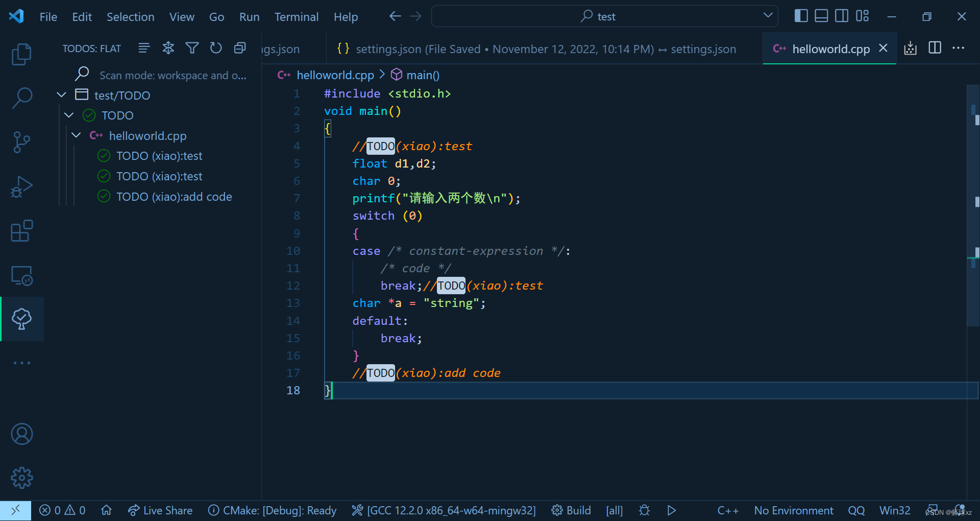Filter the TODOS list
The image size is (980, 521).
(192, 48)
